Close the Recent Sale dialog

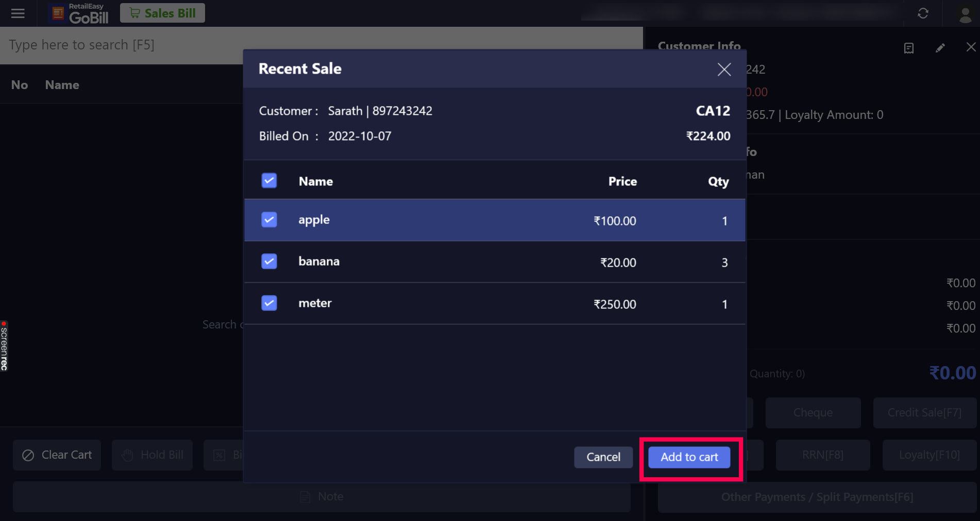724,70
